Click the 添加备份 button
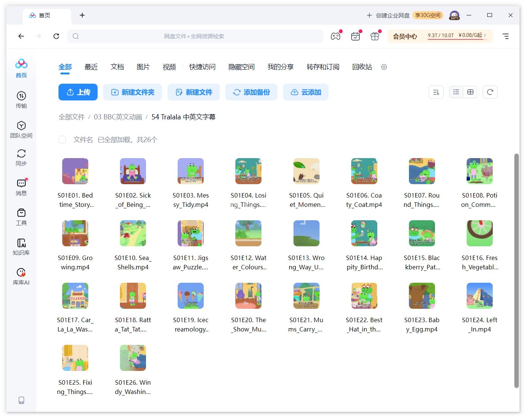This screenshot has width=527, height=420. click(x=251, y=92)
